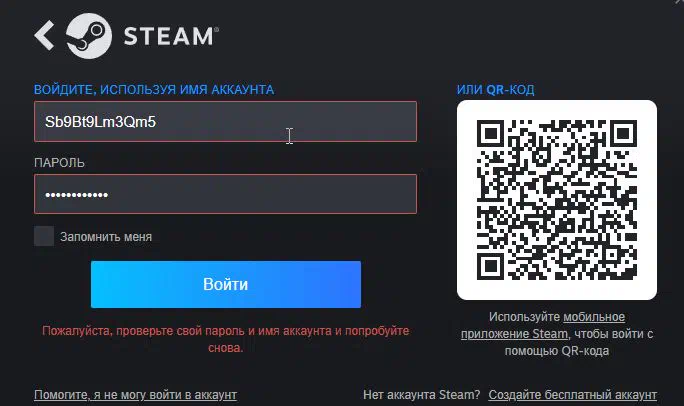Click the ВОЙДИТЕ, ИСПОЛЬЗУЯ ИМЯ АККАУНТА heading
Image resolution: width=684 pixels, height=406 pixels.
(x=154, y=89)
